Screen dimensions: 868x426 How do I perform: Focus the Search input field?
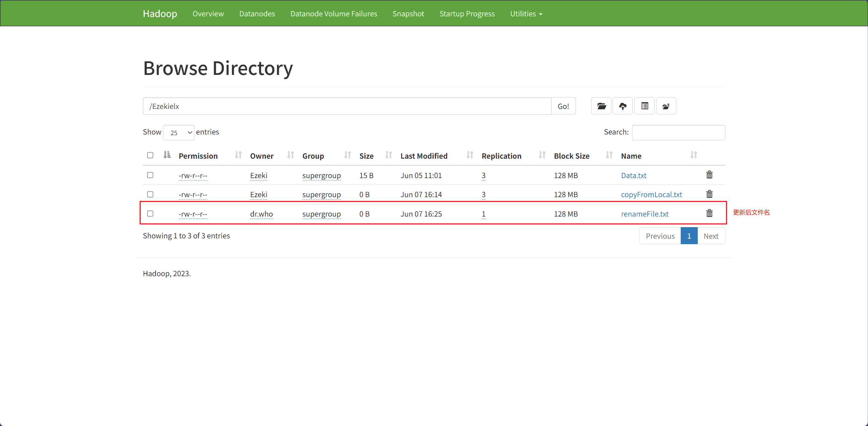tap(678, 132)
